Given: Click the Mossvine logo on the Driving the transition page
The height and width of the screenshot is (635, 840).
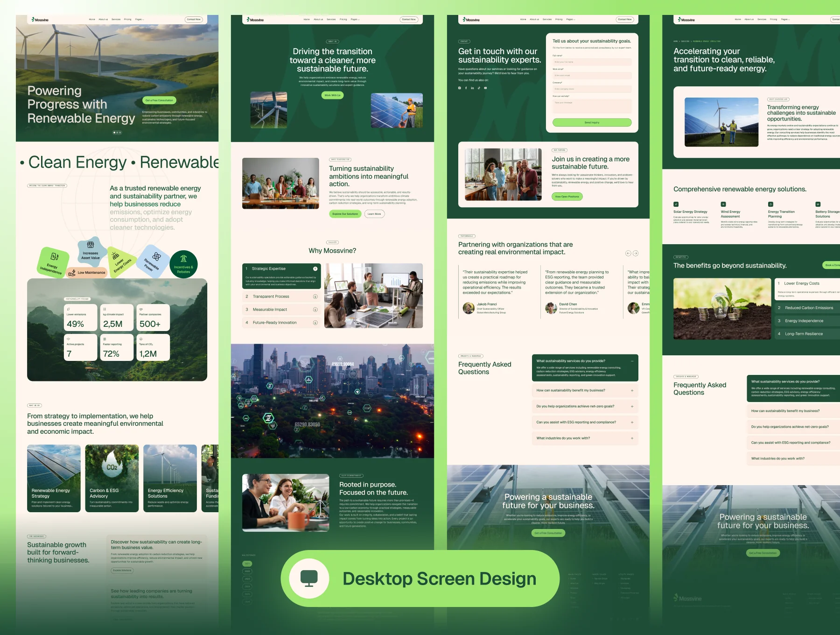Looking at the screenshot, I should [255, 20].
